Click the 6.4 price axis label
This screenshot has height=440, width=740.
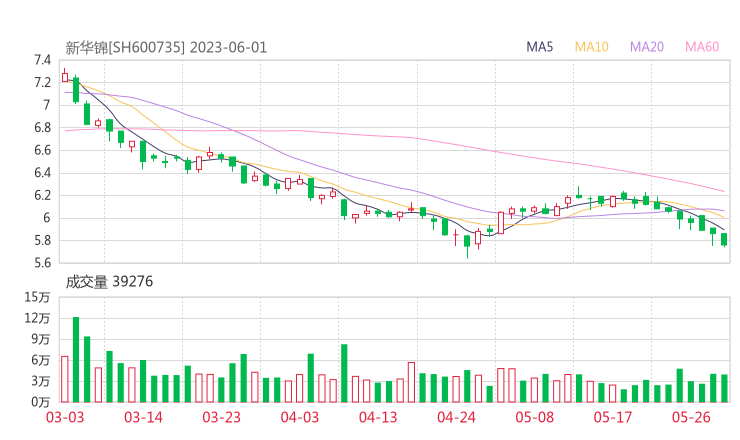pos(42,173)
